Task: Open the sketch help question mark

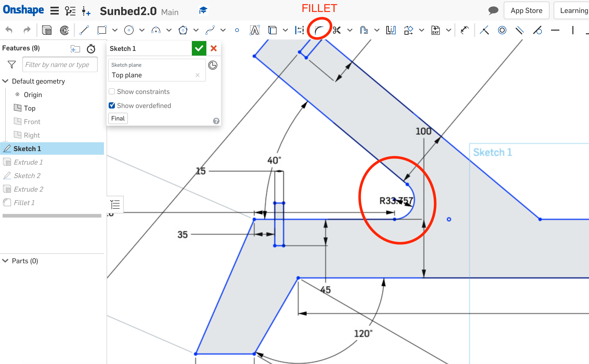Action: click(x=216, y=121)
